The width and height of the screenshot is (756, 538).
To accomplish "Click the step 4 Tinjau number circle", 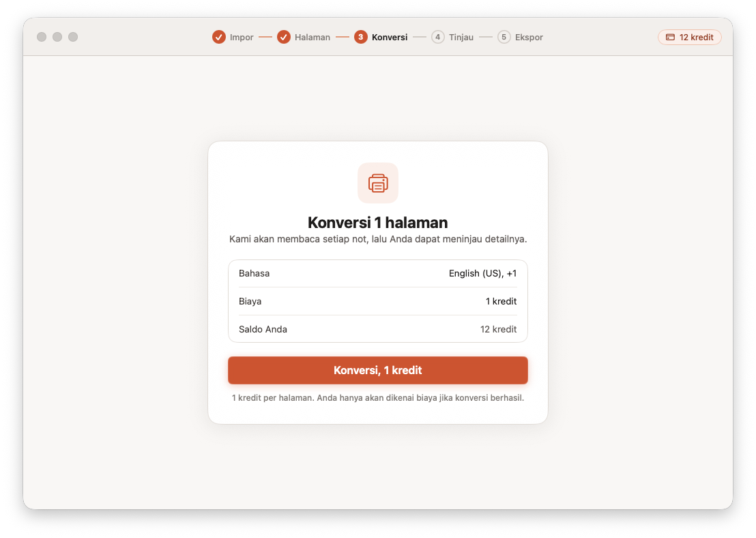I will pyautogui.click(x=438, y=37).
